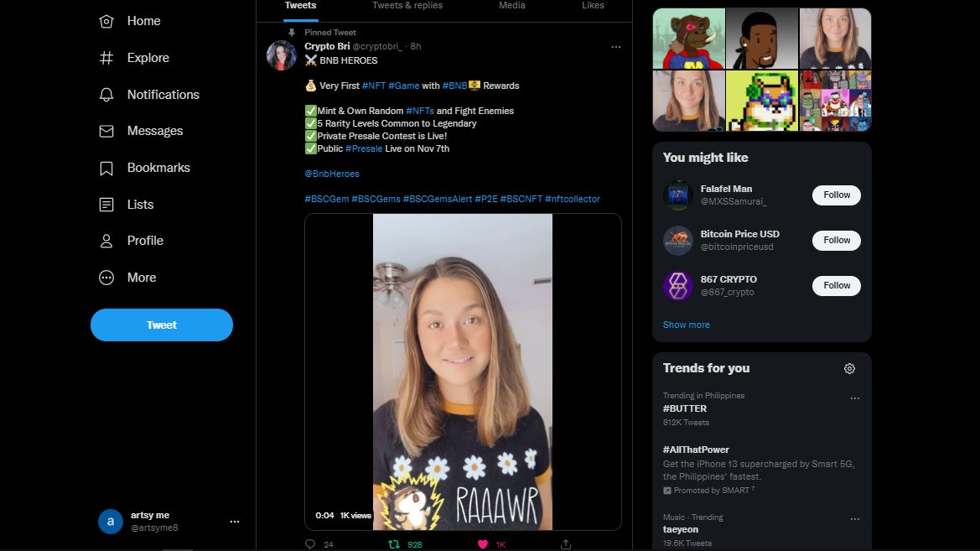The image size is (980, 551).
Task: Click the retweet icon with 928
Action: (394, 545)
